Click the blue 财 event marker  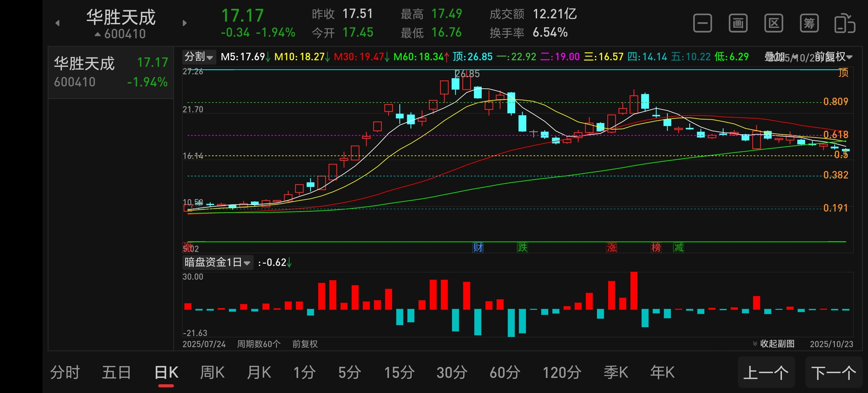coord(478,248)
